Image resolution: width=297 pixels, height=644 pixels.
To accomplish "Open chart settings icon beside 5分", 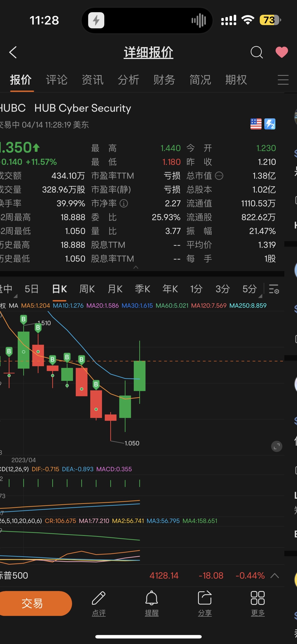I will coord(274,289).
